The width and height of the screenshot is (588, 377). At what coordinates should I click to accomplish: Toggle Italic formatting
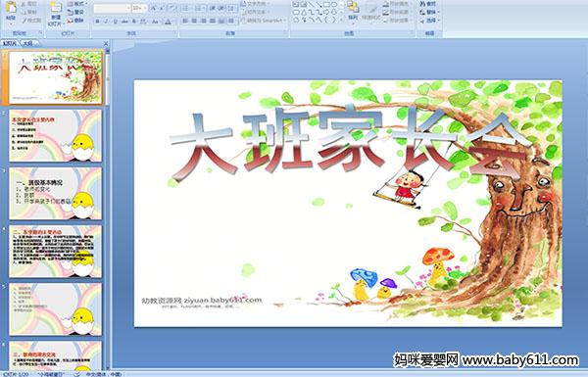click(106, 22)
